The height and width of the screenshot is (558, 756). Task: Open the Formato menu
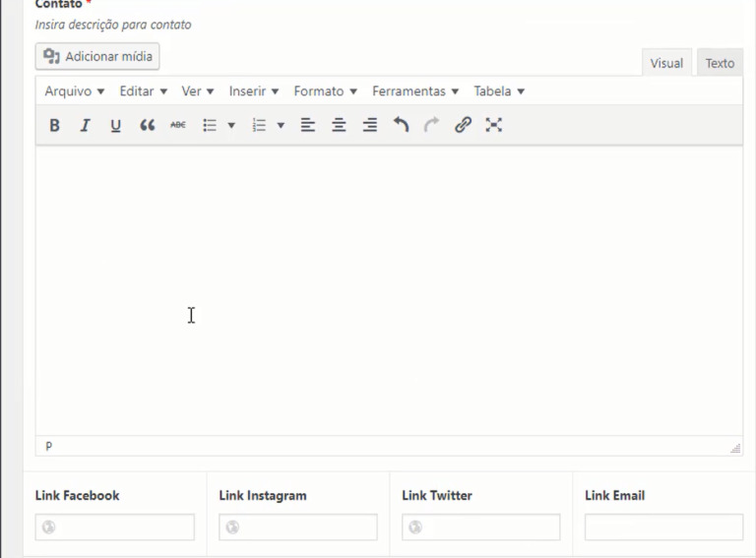(x=325, y=92)
